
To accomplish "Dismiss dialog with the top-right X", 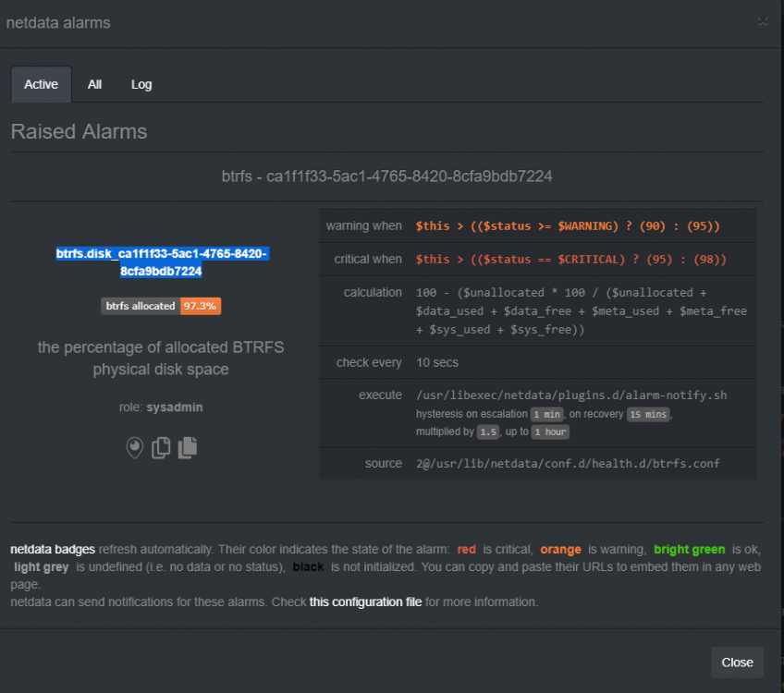I will click(763, 21).
